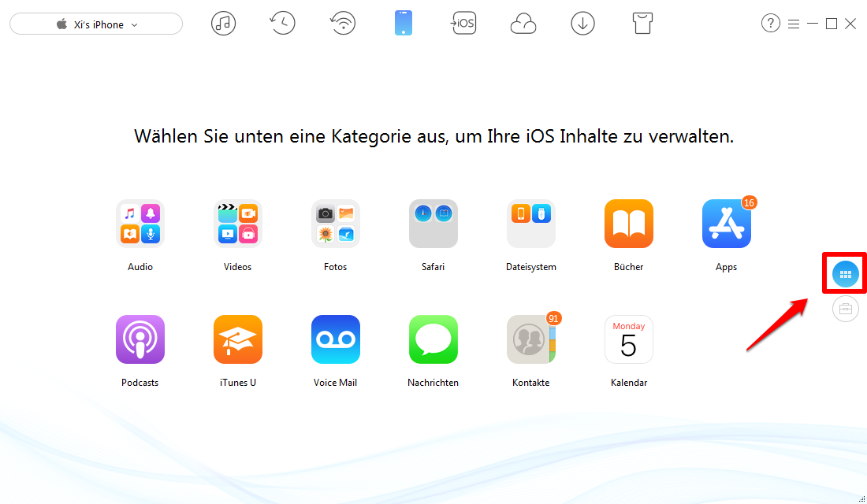The height and width of the screenshot is (504, 867).
Task: Click the Videos label text
Action: point(238,267)
